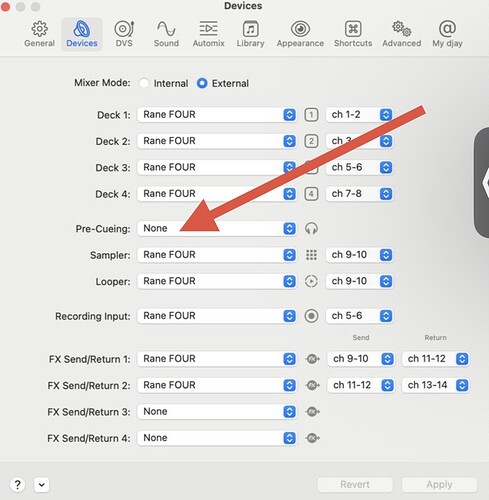Screen dimensions: 489x500
Task: Open the help question mark button
Action: tap(17, 485)
